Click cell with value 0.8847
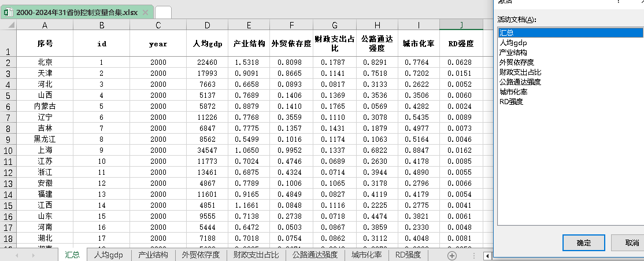The image size is (644, 261). click(419, 150)
